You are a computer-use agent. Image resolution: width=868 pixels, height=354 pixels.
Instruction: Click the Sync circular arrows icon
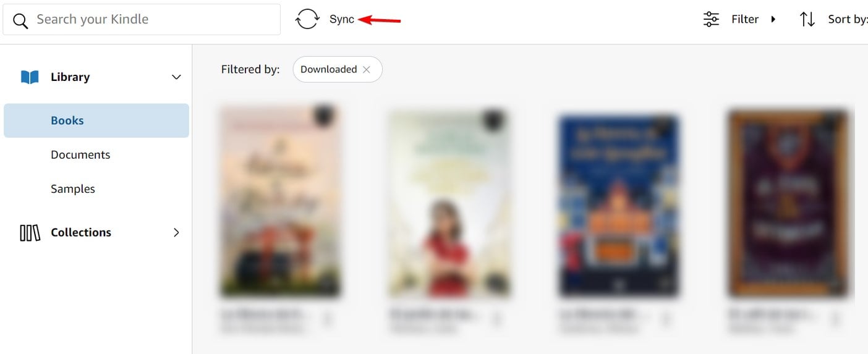point(307,19)
